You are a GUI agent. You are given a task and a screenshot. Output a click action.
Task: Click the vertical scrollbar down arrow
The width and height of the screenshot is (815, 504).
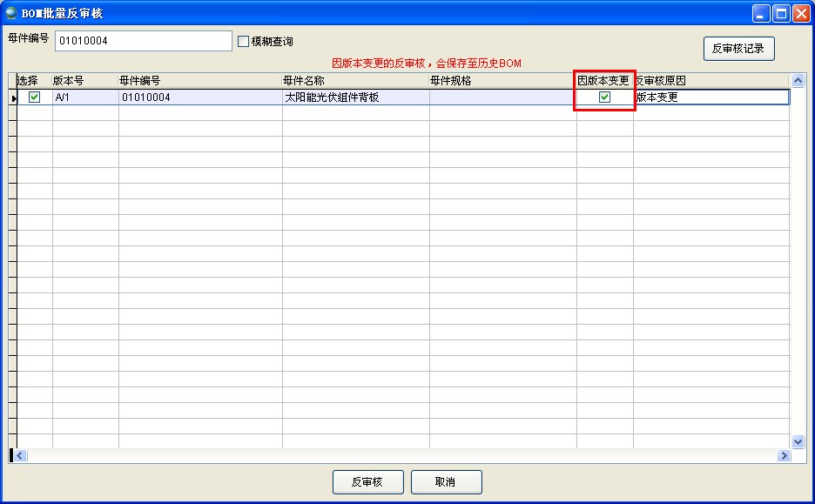tap(798, 441)
